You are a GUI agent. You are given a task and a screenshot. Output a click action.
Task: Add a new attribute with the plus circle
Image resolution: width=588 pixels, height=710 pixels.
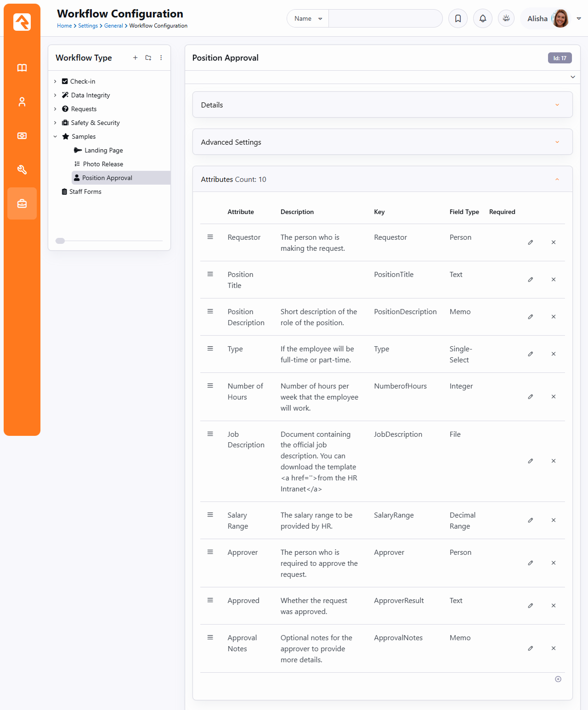pyautogui.click(x=558, y=679)
